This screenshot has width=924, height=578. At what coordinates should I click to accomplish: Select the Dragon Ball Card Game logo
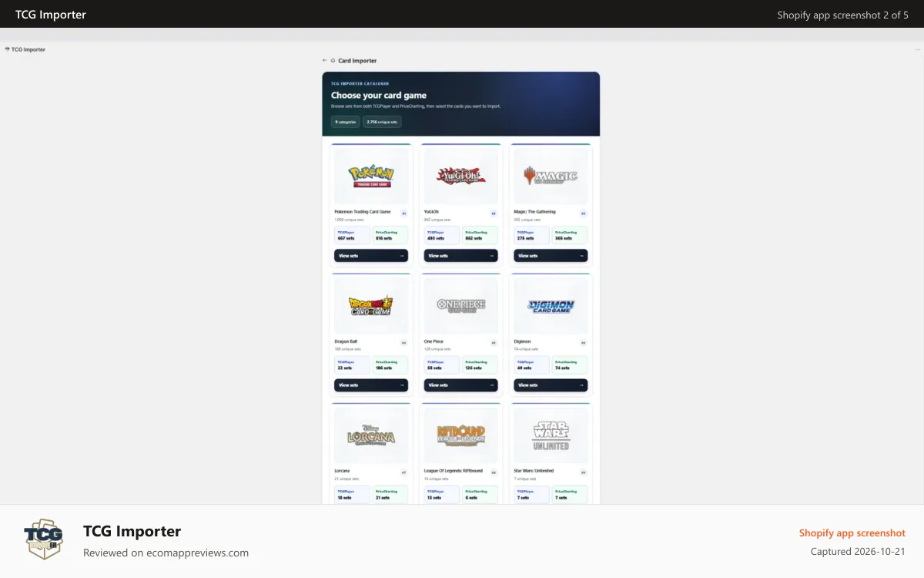(x=371, y=306)
